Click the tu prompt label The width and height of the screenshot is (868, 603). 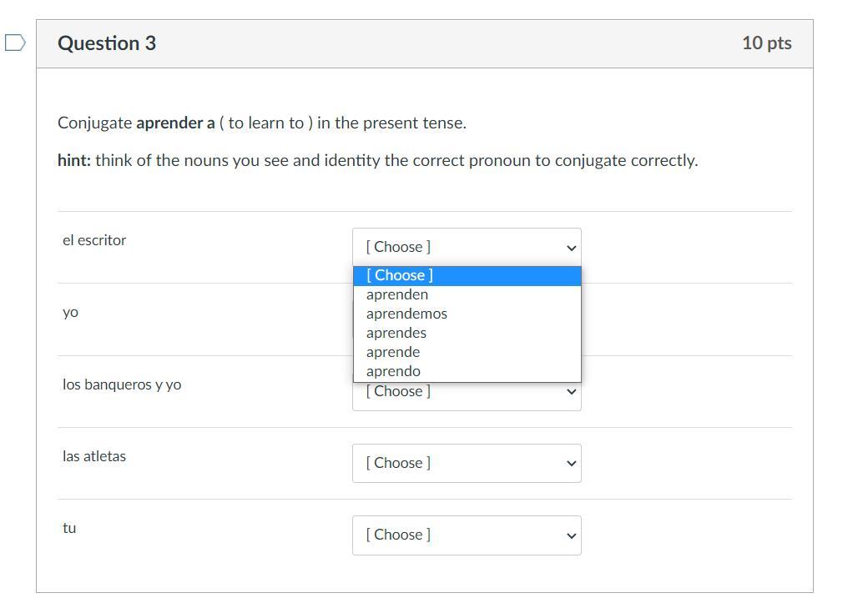(69, 528)
